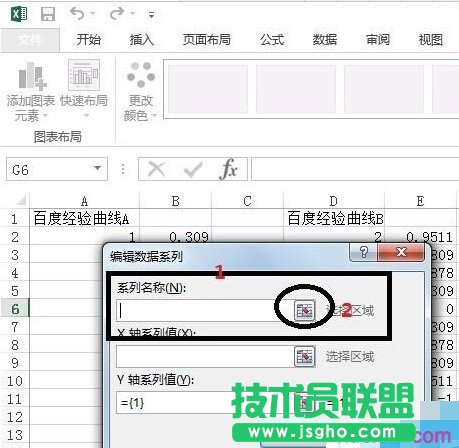This screenshot has height=448, width=459.
Task: Open the 公式 ribbon tab
Action: coord(272,40)
